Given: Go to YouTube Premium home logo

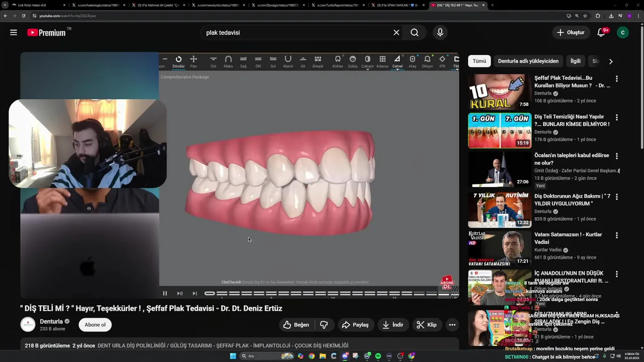Looking at the screenshot, I should coord(47,33).
